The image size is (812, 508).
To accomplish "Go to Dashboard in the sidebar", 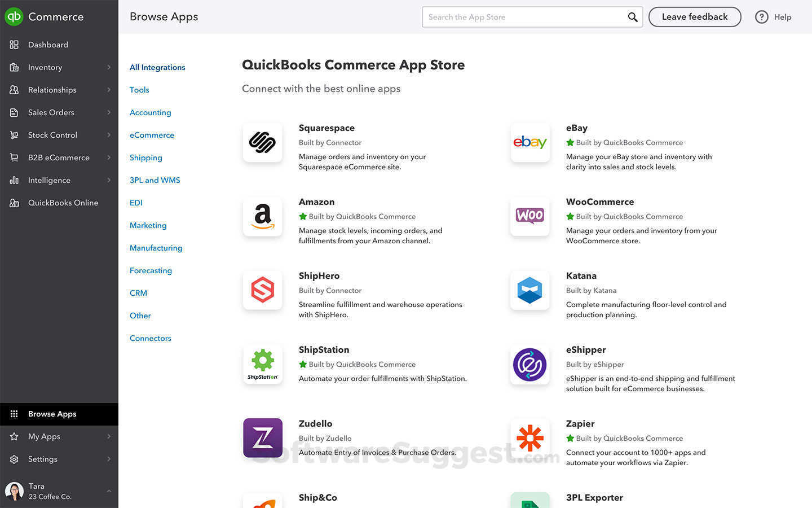I will coord(48,45).
